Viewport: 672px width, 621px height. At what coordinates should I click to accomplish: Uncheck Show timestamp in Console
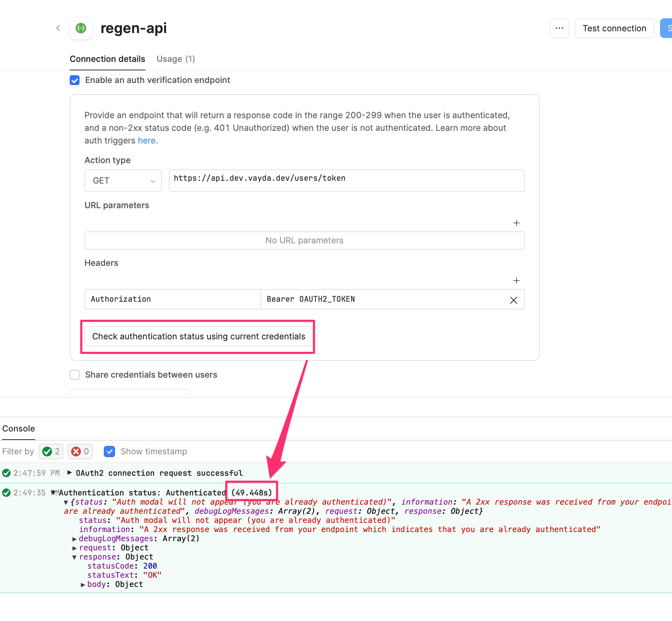pos(109,451)
